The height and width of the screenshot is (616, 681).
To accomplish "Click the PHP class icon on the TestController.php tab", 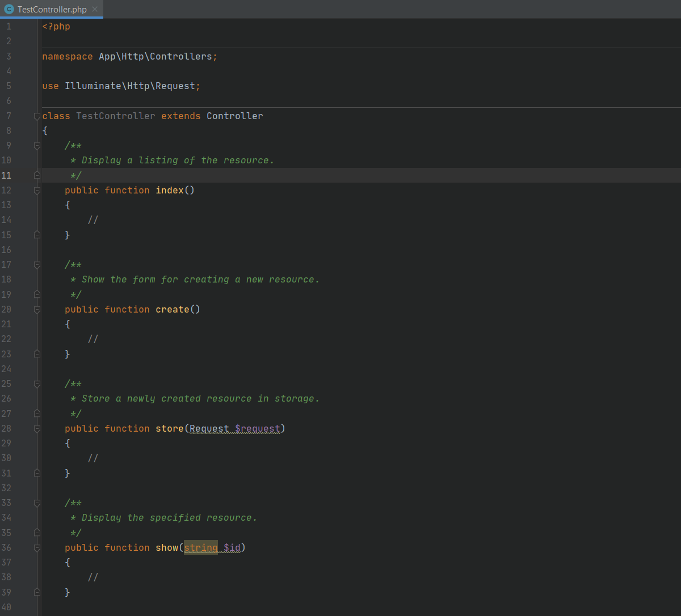I will [9, 9].
